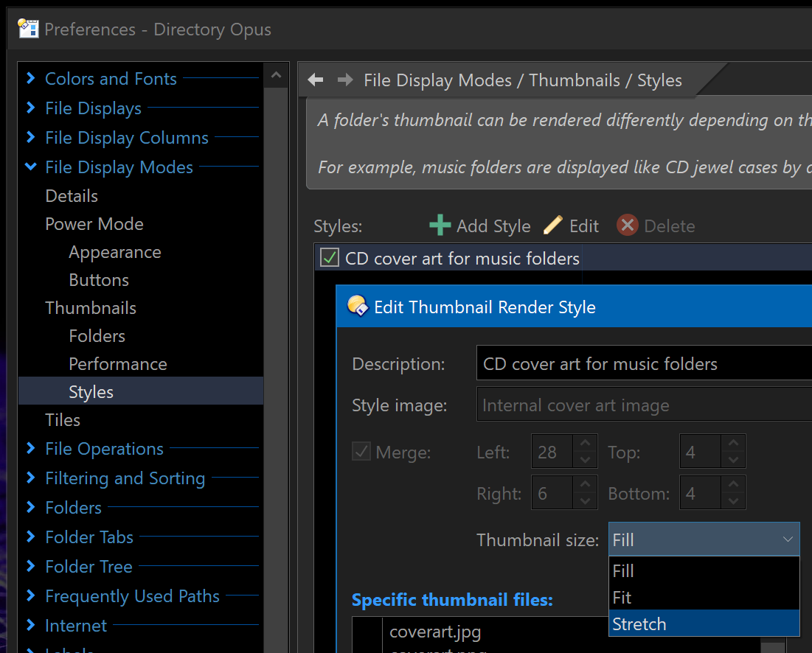This screenshot has width=812, height=653.
Task: Expand the File Operations category
Action: [30, 448]
